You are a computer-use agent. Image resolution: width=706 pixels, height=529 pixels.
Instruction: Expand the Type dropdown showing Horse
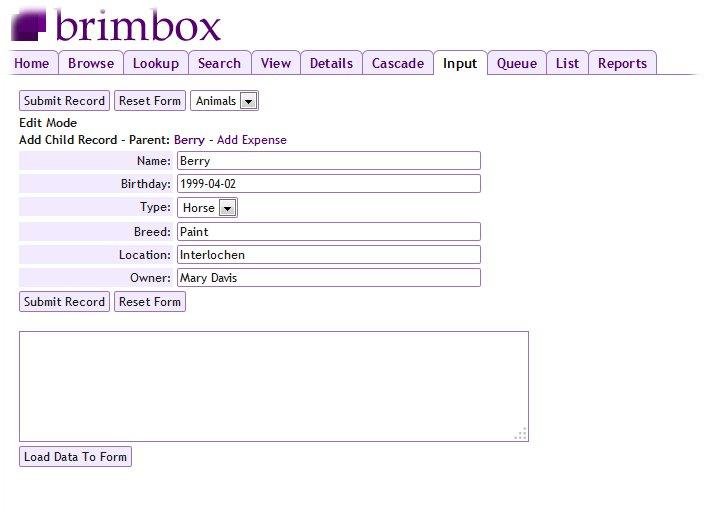(x=207, y=208)
